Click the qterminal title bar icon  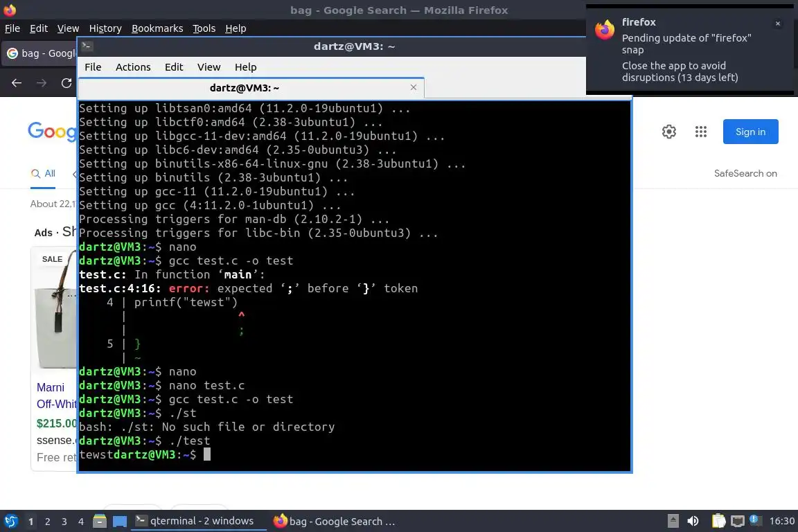click(87, 46)
